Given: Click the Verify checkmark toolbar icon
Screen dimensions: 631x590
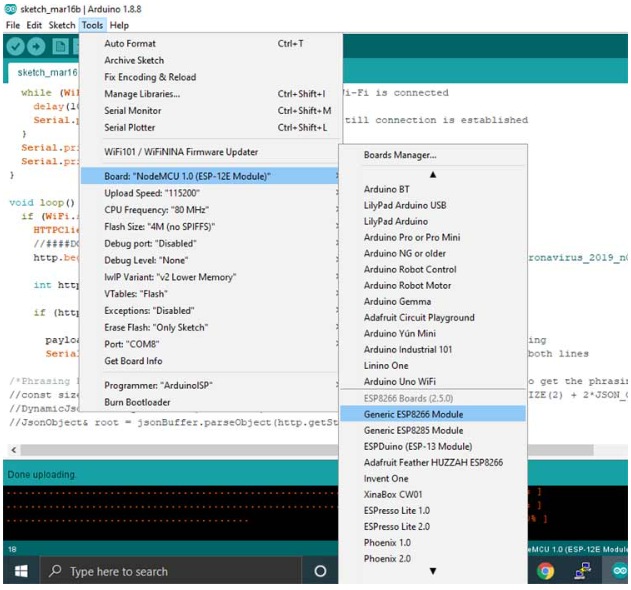Looking at the screenshot, I should (x=14, y=47).
